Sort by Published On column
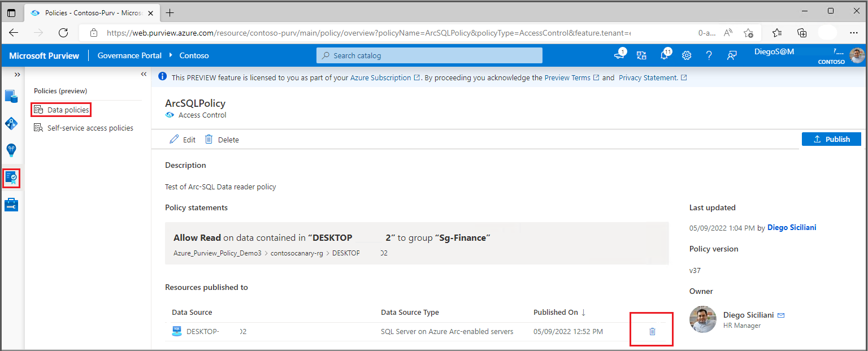The height and width of the screenshot is (351, 868). (x=559, y=312)
